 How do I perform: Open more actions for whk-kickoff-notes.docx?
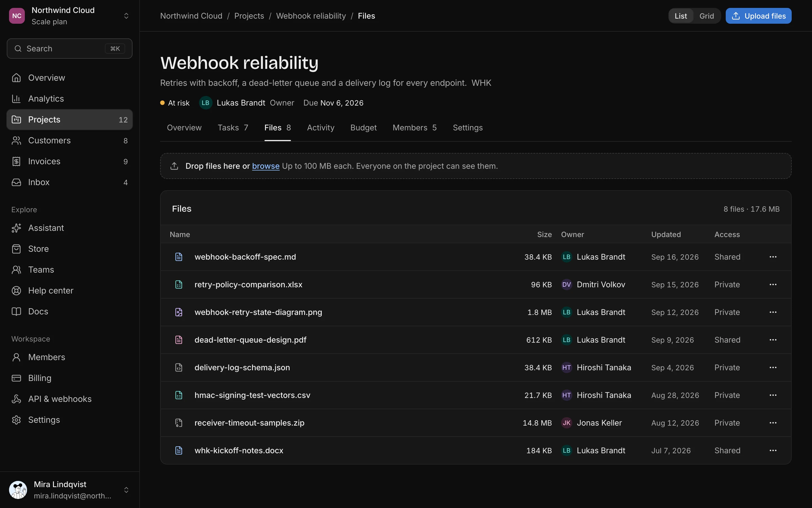tap(773, 450)
